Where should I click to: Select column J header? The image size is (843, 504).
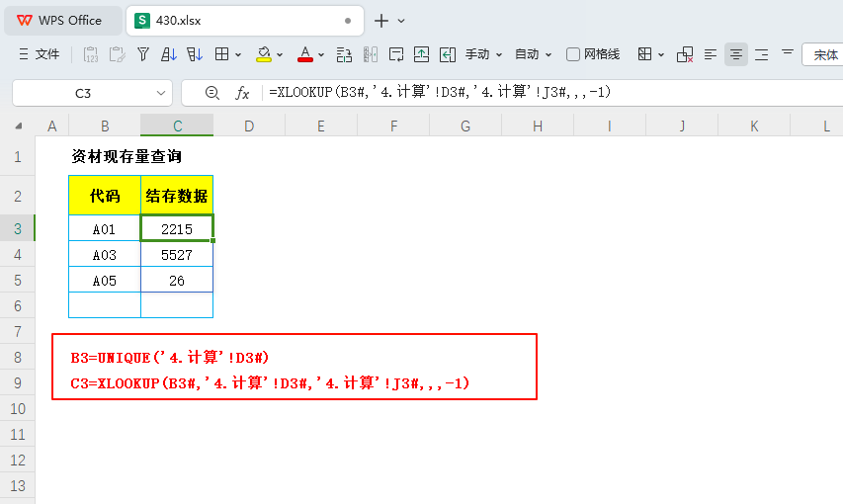click(682, 126)
